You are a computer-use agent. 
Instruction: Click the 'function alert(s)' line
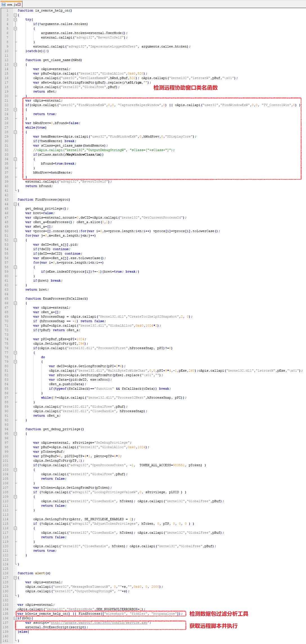[x=34, y=573]
